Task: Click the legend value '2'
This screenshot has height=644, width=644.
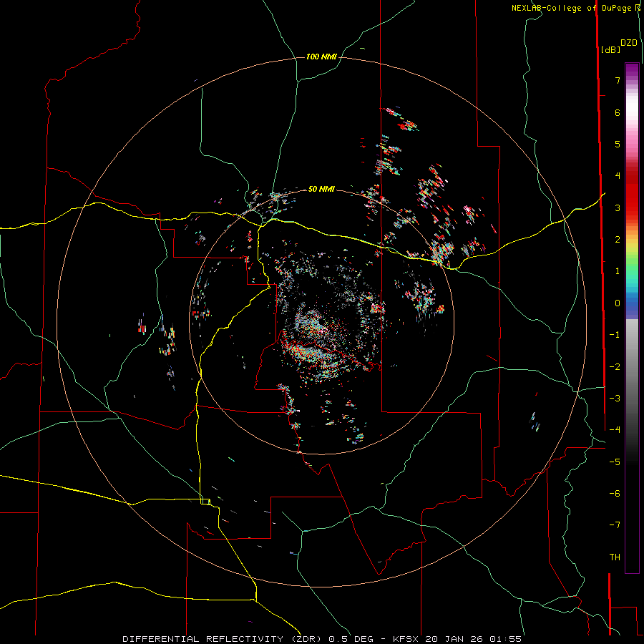Action: pos(618,240)
